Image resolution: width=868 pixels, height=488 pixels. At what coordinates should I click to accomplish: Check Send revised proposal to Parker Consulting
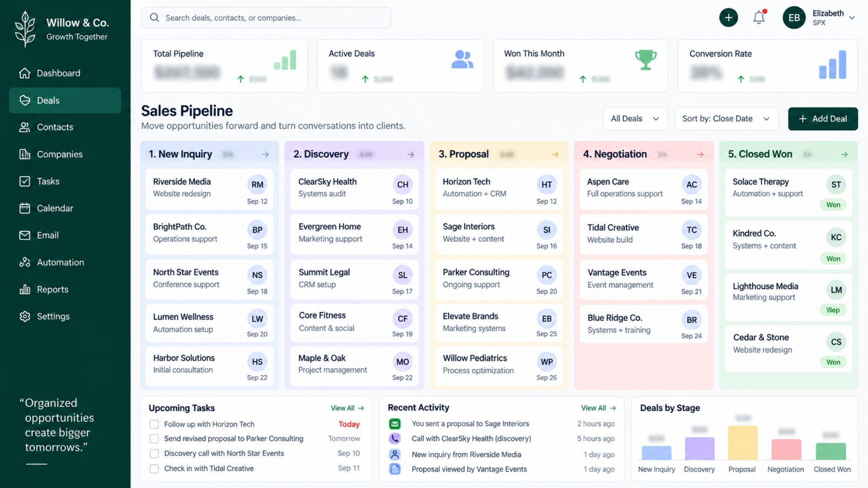pos(154,439)
